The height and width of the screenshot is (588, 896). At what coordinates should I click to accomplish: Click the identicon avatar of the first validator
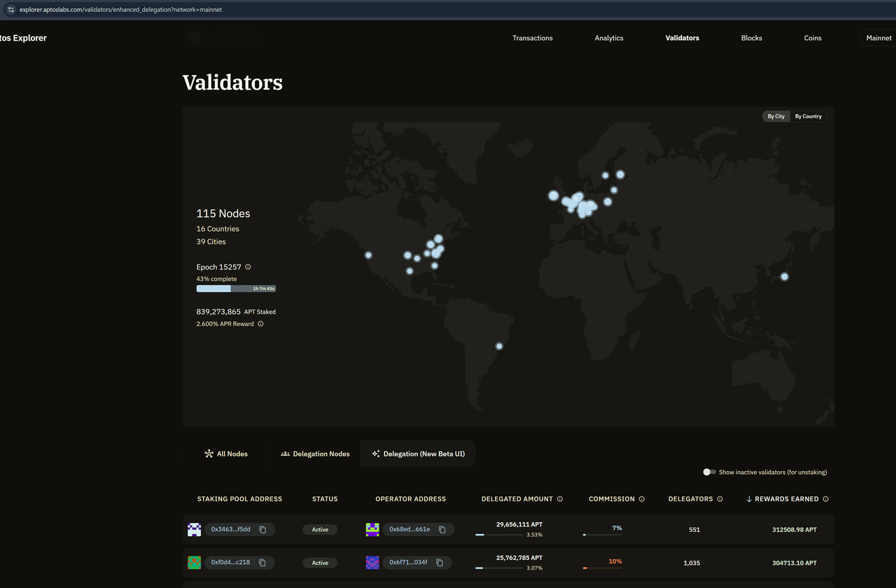tap(194, 529)
